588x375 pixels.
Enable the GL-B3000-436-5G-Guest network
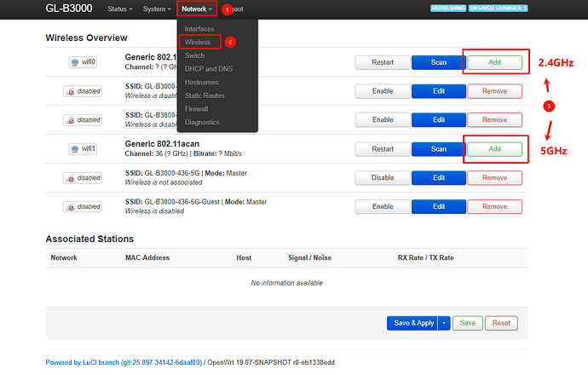(383, 207)
